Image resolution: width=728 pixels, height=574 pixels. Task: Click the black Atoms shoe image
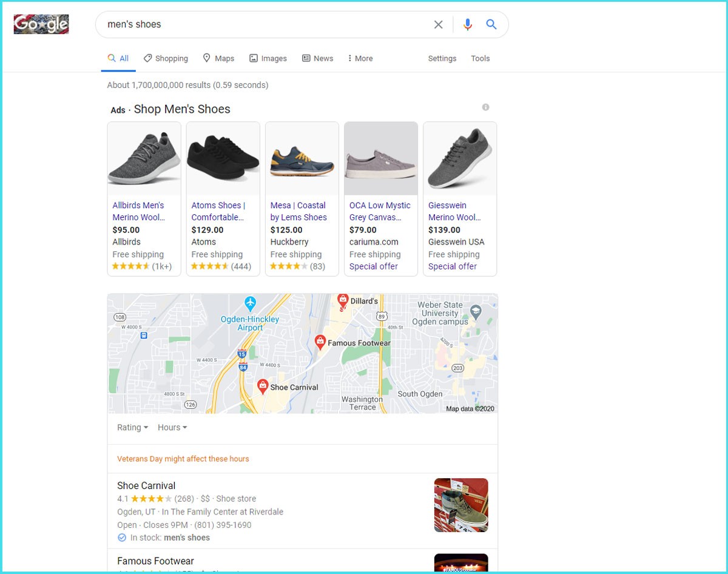point(223,158)
